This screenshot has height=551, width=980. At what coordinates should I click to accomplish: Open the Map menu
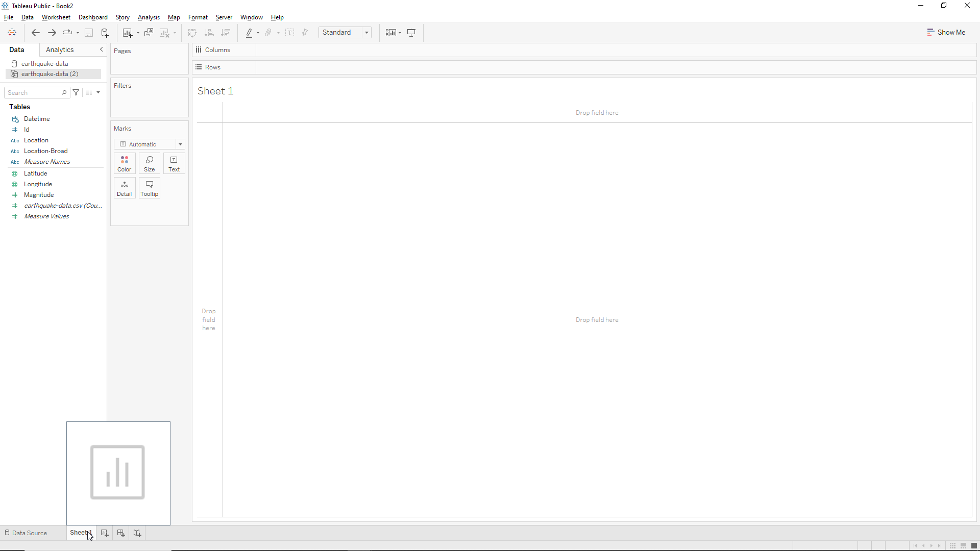(174, 17)
